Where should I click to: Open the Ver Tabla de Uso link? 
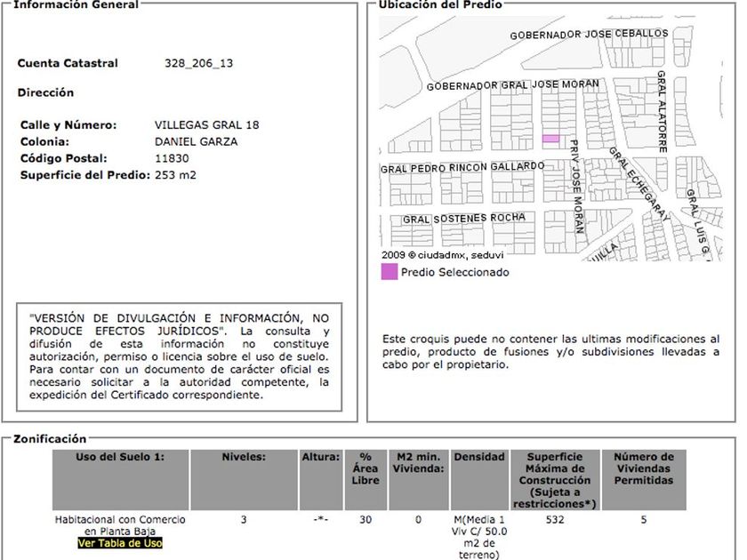[x=120, y=543]
